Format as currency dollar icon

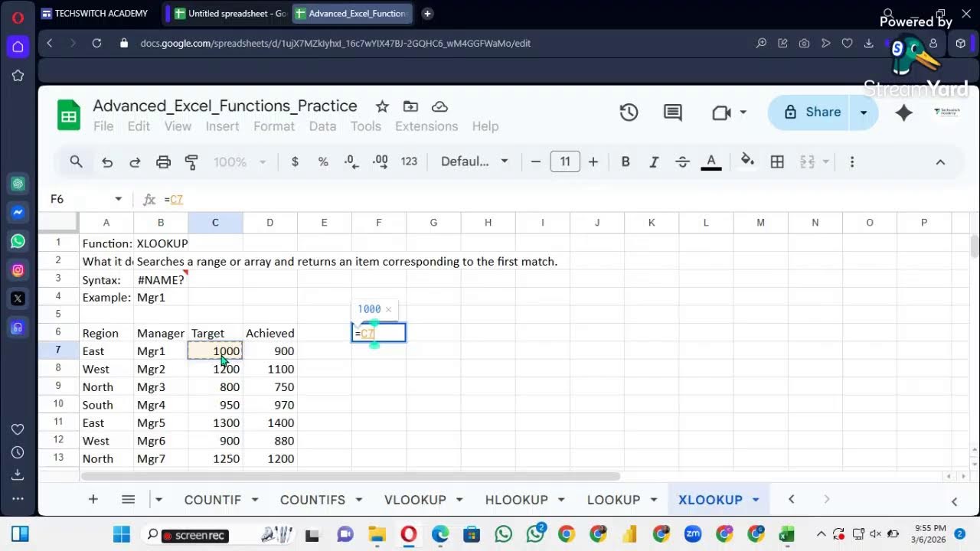pos(295,161)
